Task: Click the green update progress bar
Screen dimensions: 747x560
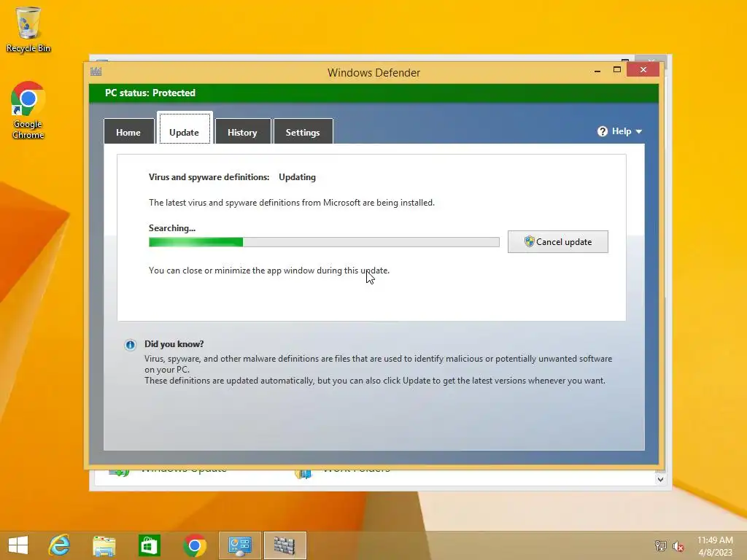Action: click(x=324, y=242)
